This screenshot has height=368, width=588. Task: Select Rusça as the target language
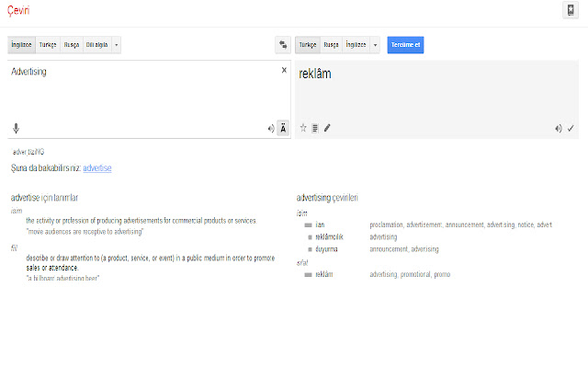pyautogui.click(x=331, y=45)
